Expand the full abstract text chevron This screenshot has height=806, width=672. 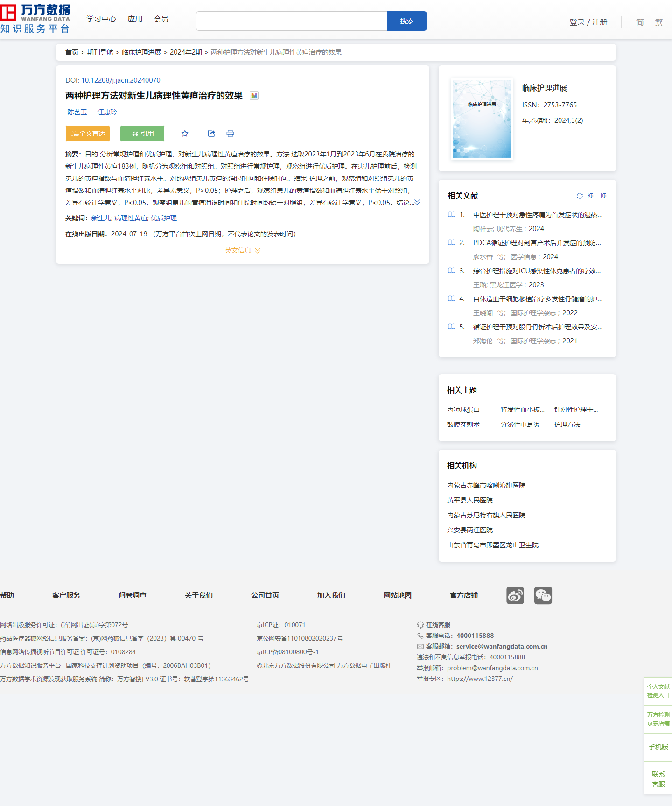point(417,202)
